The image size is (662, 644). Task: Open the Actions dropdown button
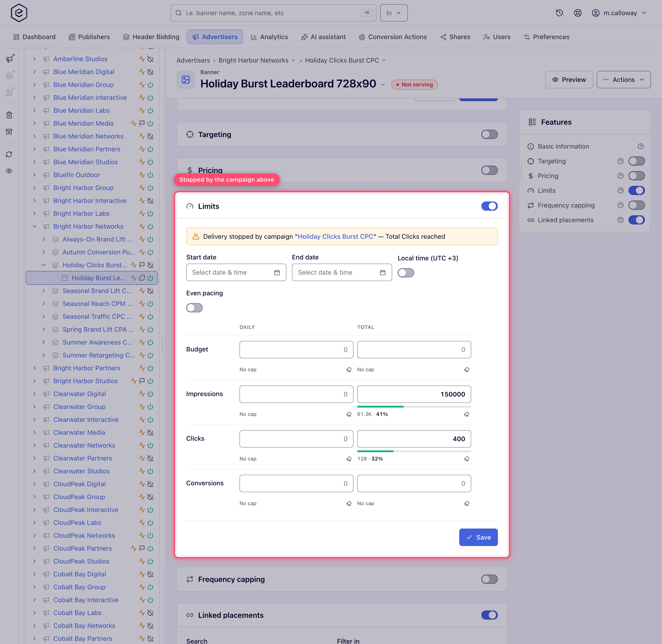tap(623, 80)
